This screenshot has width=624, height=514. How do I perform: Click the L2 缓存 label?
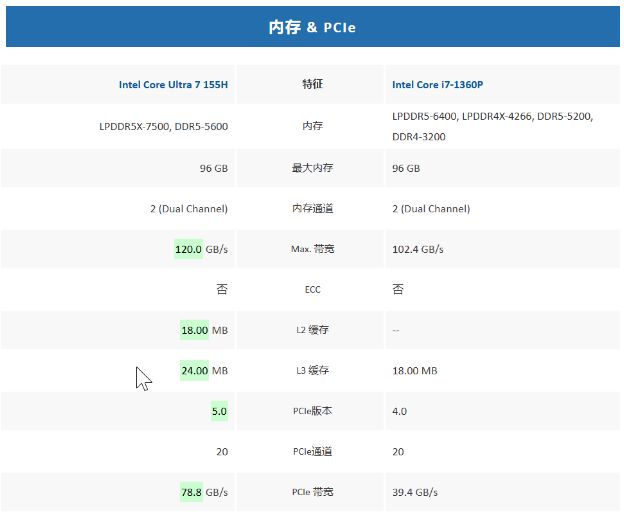(x=312, y=330)
